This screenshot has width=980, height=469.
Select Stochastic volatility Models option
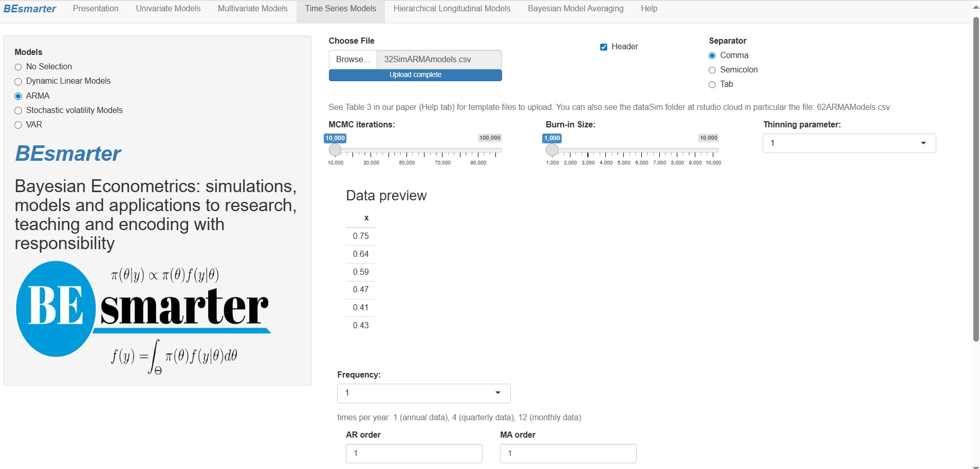click(x=19, y=110)
